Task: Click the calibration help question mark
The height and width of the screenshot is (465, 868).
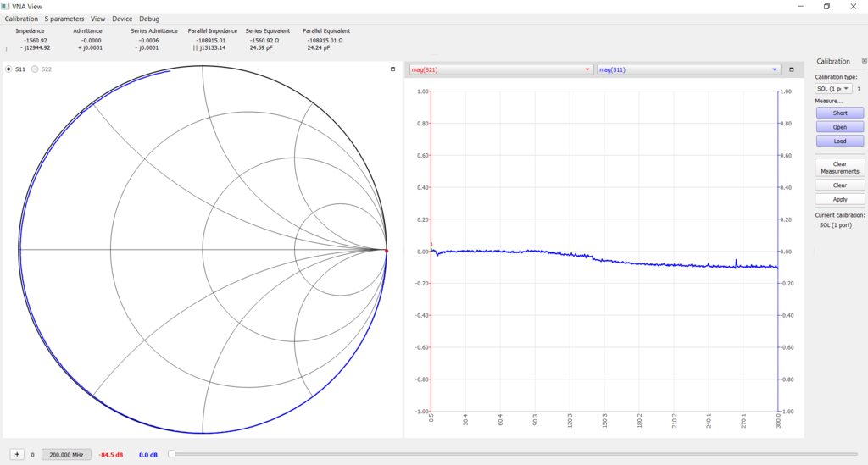Action: [859, 89]
